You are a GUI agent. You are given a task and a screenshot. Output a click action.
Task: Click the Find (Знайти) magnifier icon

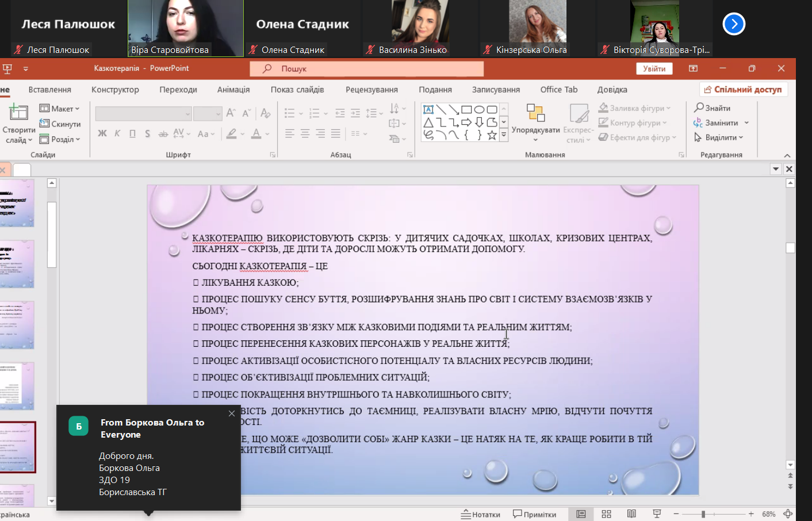point(699,108)
